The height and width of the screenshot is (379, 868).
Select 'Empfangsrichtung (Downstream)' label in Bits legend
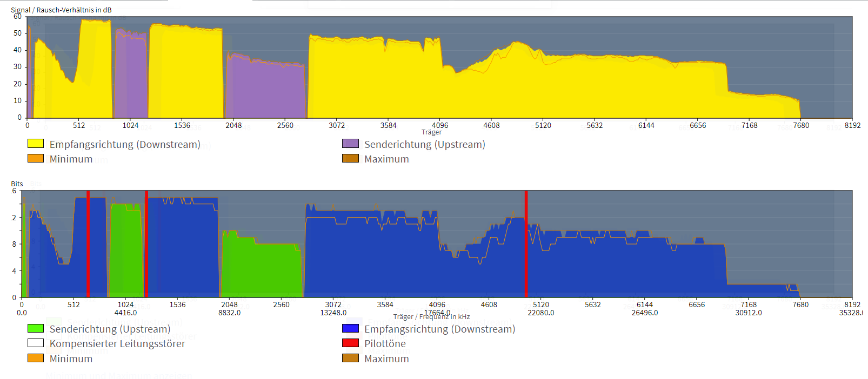pyautogui.click(x=440, y=329)
